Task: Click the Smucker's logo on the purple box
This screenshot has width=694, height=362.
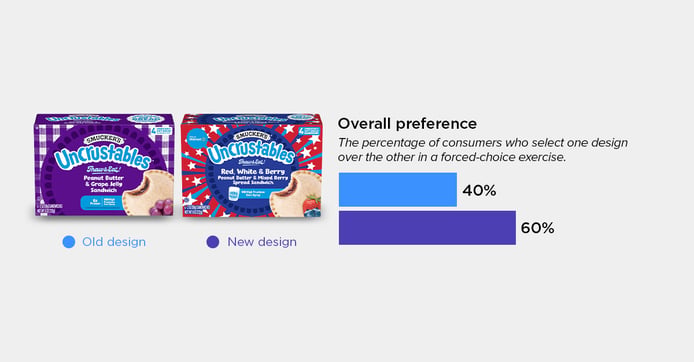Action: 105,140
